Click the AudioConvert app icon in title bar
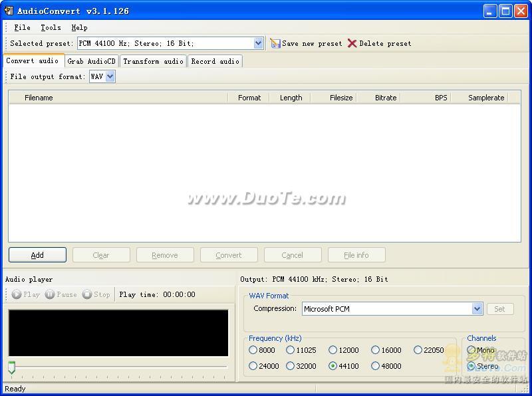Screen dimensions: 532x396 9,11
